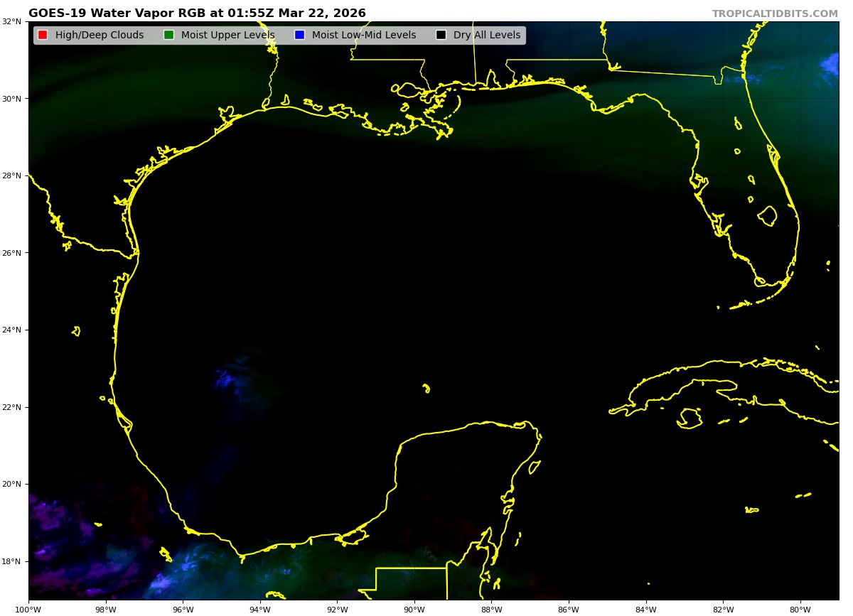853x616 pixels.
Task: Click Lake Okeechobee outline in Florida
Action: click(x=767, y=216)
